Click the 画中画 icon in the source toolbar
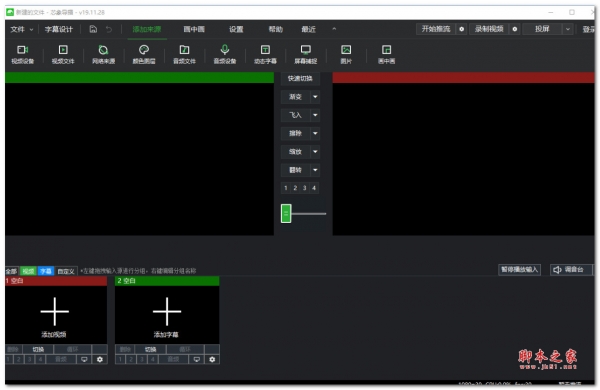This screenshot has width=600, height=390. click(386, 54)
